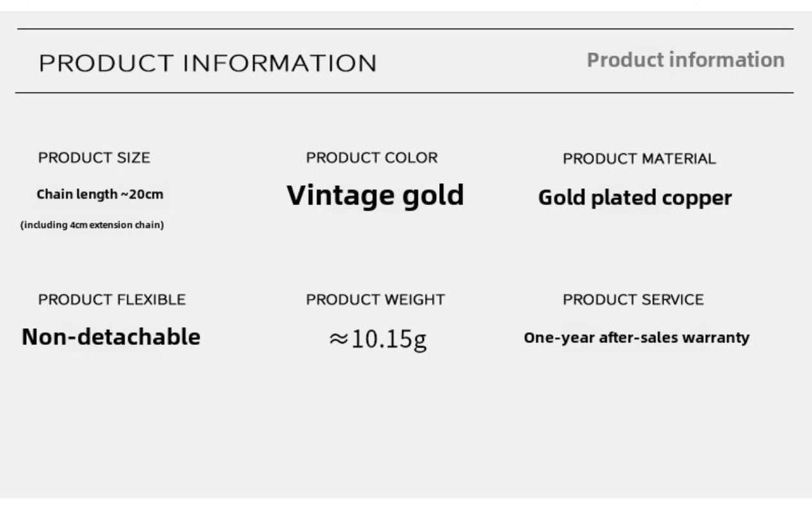Click the 'Non-detachable' value
This screenshot has width=812, height=511.
[111, 337]
